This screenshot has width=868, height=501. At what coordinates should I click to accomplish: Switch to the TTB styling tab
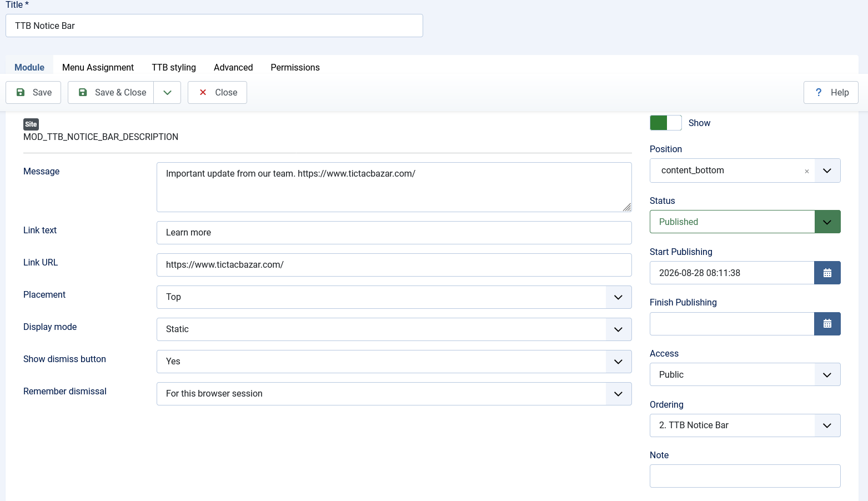[174, 67]
